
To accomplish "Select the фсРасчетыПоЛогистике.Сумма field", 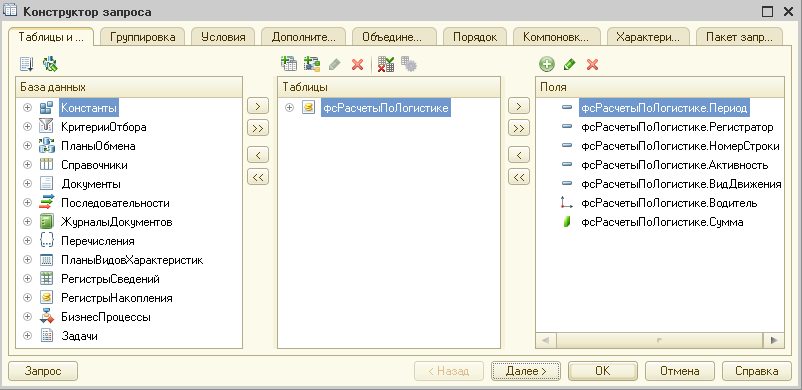I will click(662, 222).
